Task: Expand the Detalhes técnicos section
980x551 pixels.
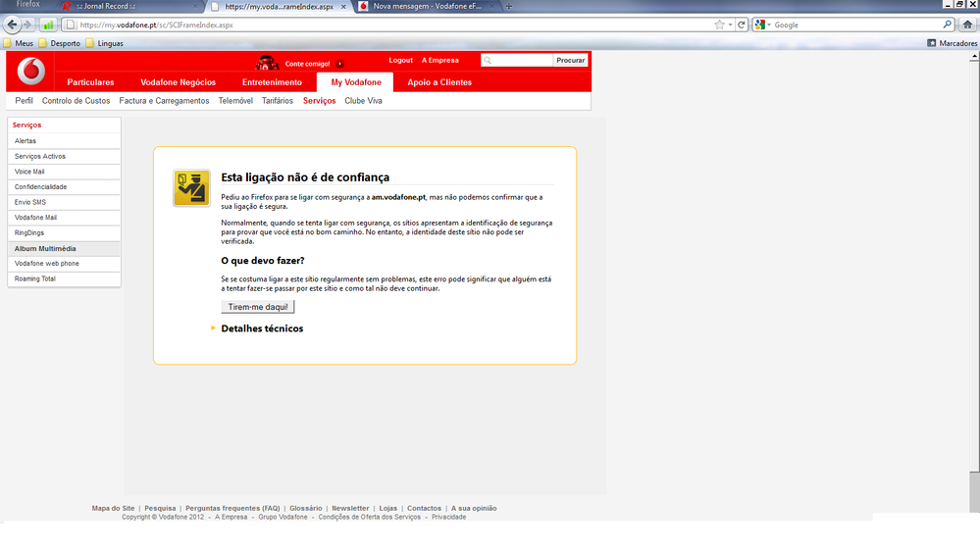Action: point(262,328)
